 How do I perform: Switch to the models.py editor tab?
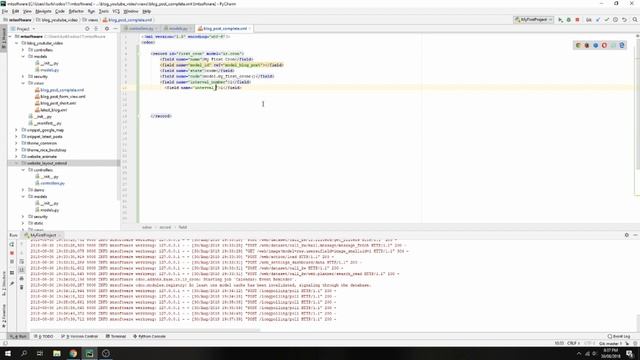click(x=178, y=29)
